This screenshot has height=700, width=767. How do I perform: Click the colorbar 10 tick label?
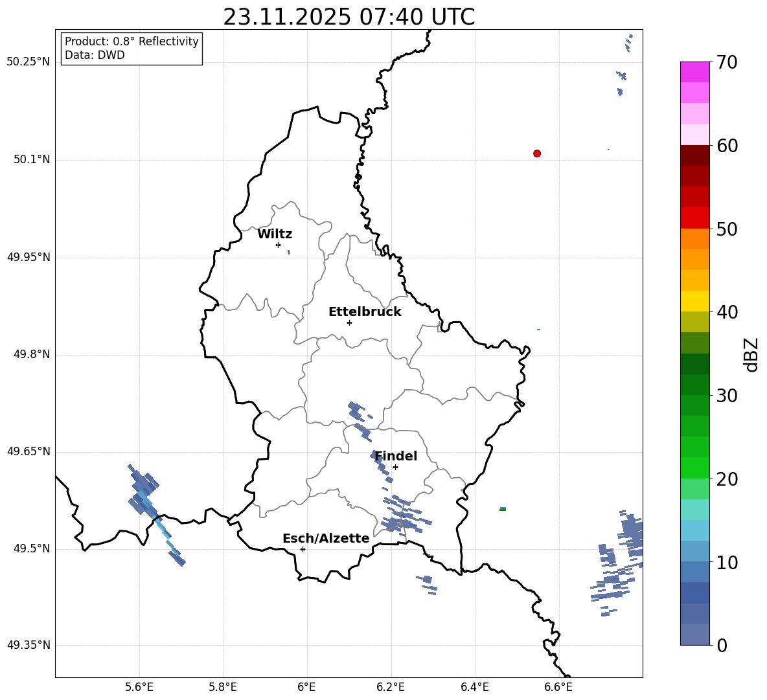pyautogui.click(x=727, y=562)
